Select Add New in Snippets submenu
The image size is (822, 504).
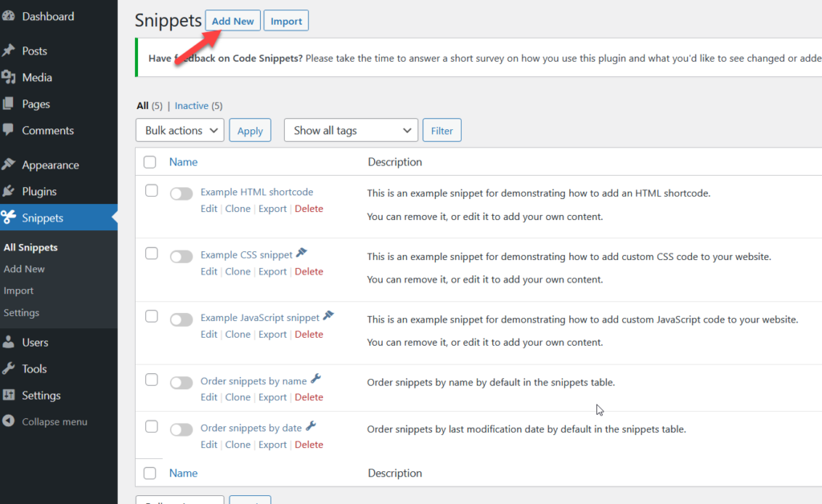pyautogui.click(x=24, y=269)
